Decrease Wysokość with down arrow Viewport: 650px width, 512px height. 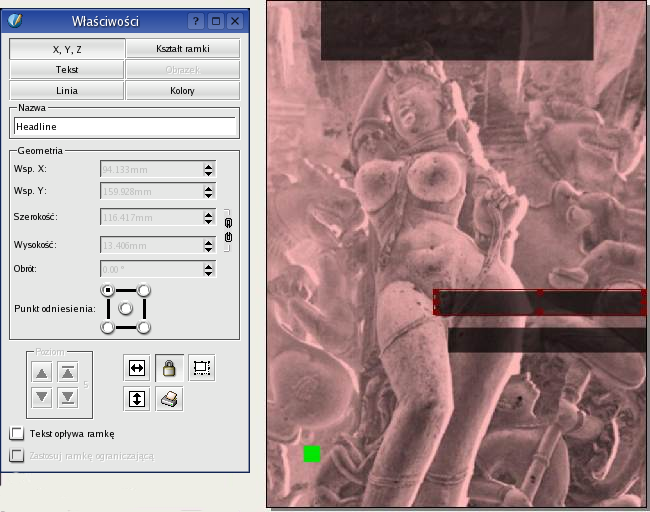tap(209, 249)
